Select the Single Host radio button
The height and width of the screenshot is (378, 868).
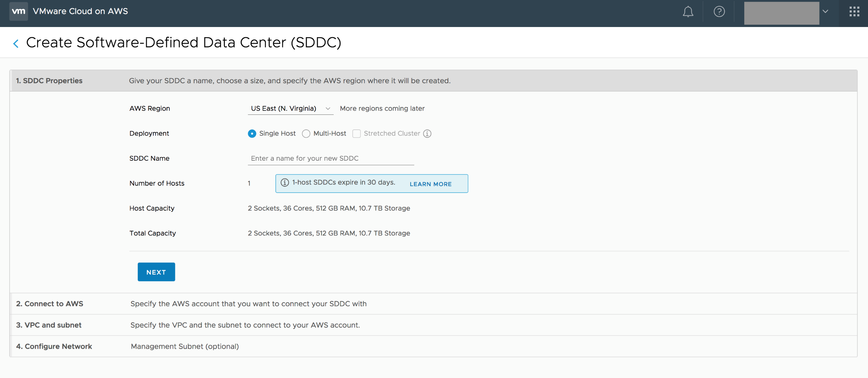[252, 134]
